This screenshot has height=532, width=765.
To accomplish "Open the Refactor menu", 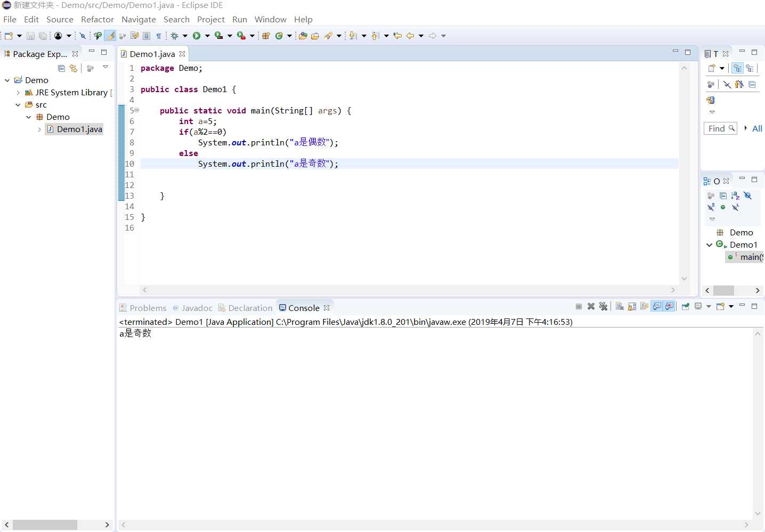I will click(x=97, y=19).
